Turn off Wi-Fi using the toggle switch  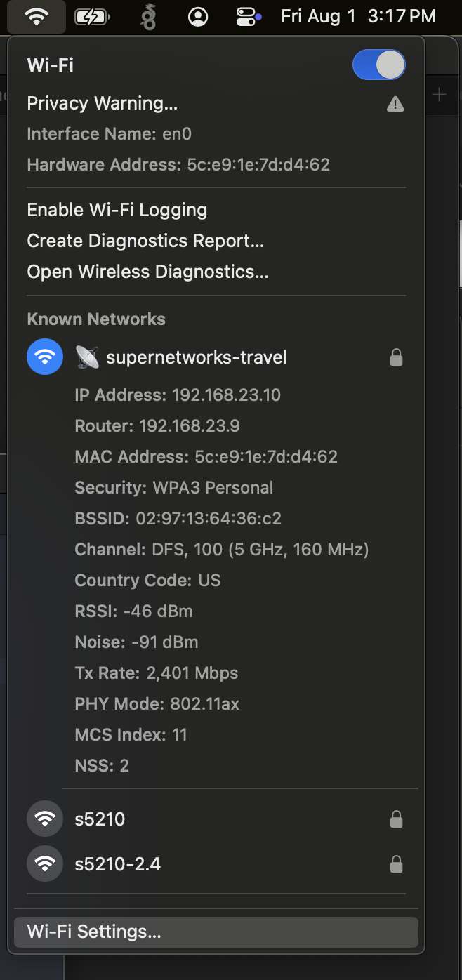[378, 64]
